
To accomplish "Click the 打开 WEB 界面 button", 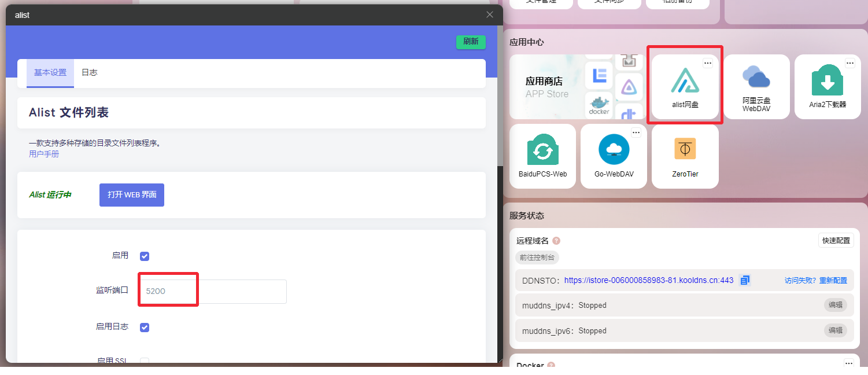I will tap(132, 195).
